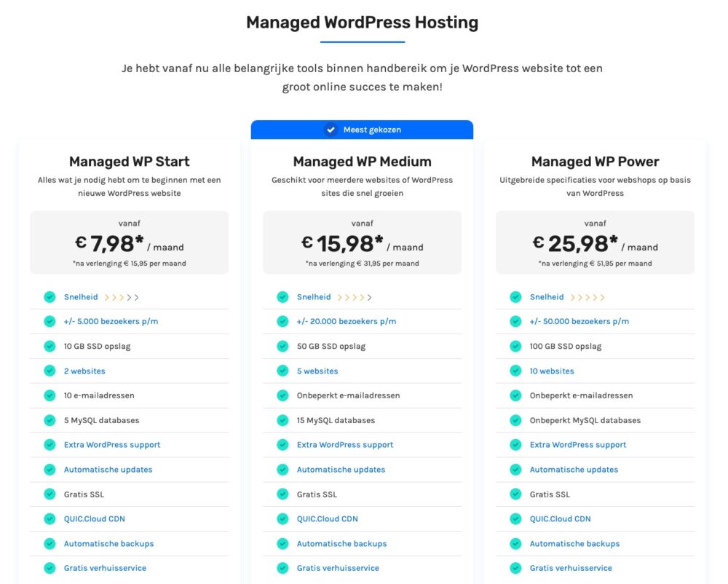Click +/- 20.000 bezoekers p/m link
The height and width of the screenshot is (584, 728).
tap(347, 321)
